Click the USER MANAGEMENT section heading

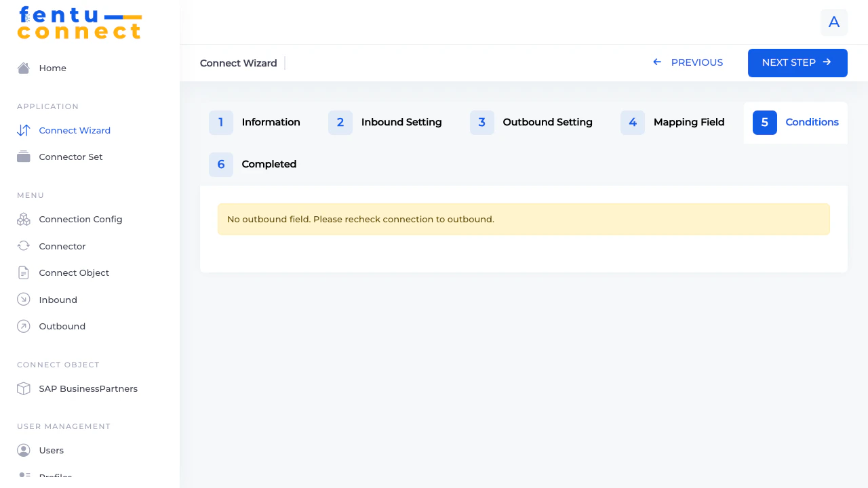pos(64,426)
